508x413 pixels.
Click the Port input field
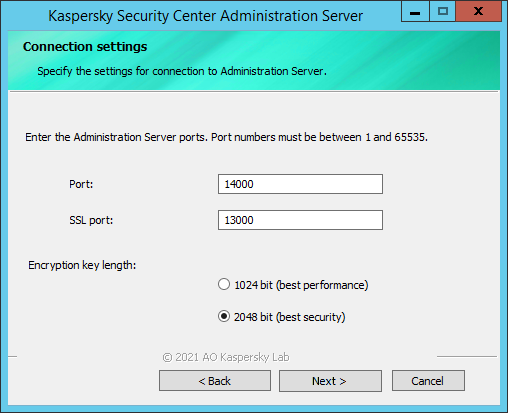(300, 184)
